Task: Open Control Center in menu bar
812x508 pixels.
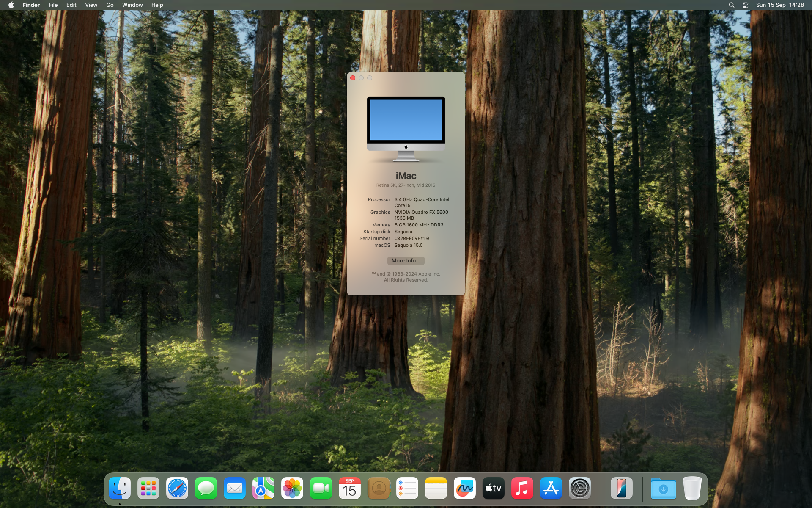Action: (745, 5)
